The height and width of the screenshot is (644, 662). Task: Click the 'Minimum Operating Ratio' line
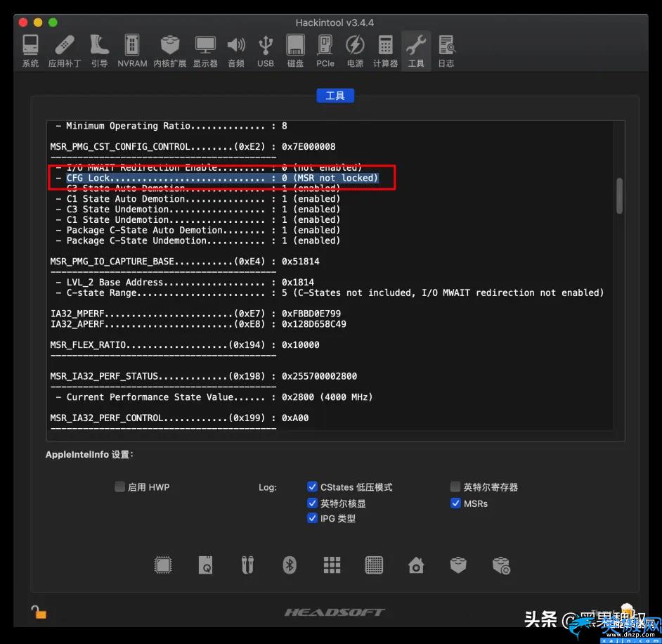tap(172, 126)
